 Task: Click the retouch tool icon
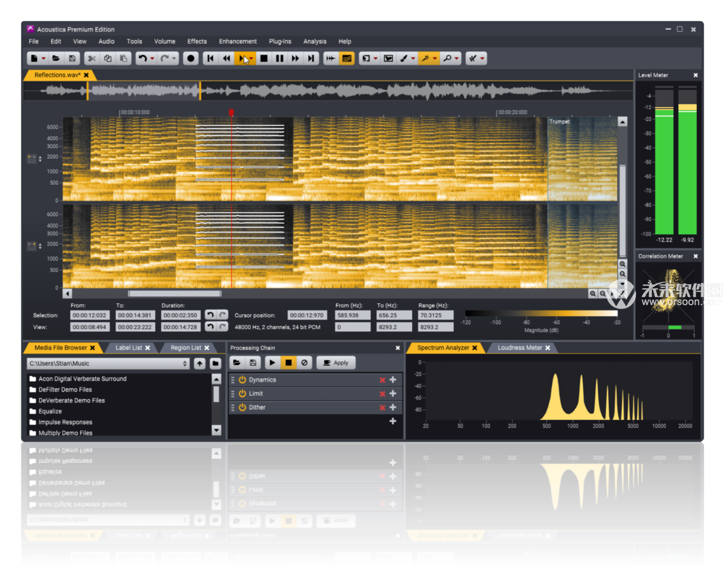click(x=472, y=58)
